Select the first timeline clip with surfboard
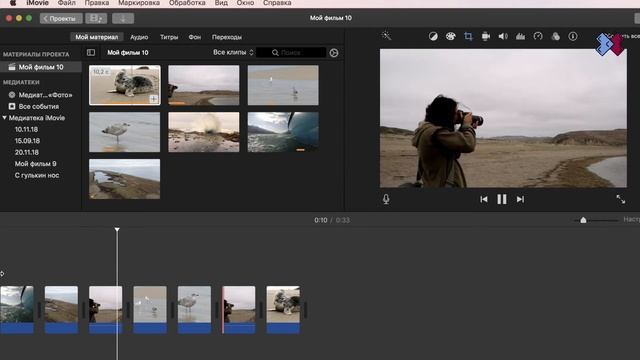 (x=17, y=310)
